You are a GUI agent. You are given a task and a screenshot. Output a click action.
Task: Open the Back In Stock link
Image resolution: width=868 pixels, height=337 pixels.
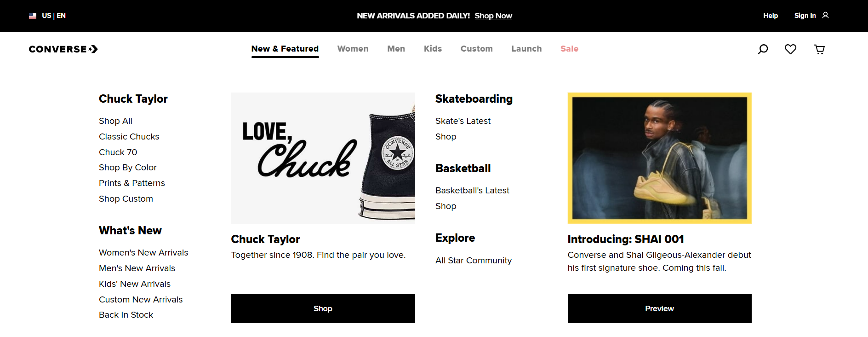(126, 315)
